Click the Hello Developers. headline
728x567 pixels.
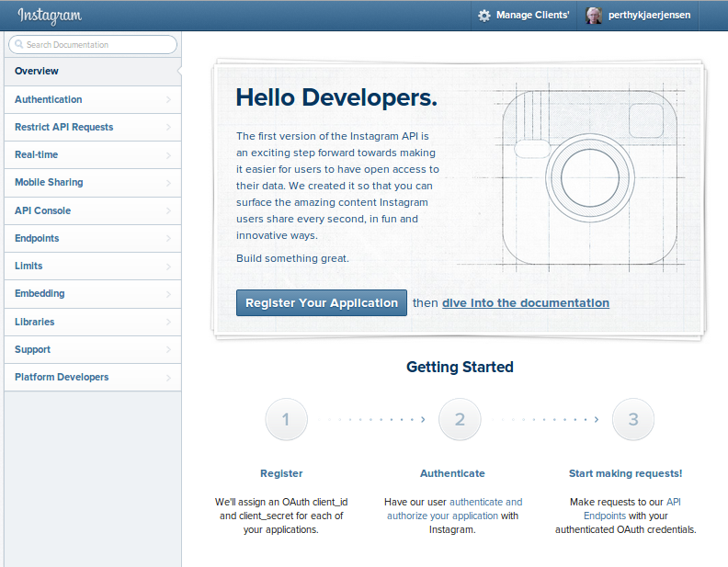tap(336, 98)
